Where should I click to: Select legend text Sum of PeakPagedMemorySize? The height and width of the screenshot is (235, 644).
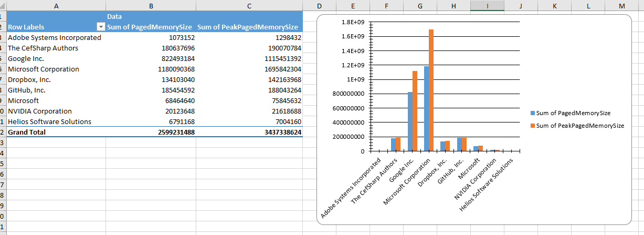(x=580, y=126)
